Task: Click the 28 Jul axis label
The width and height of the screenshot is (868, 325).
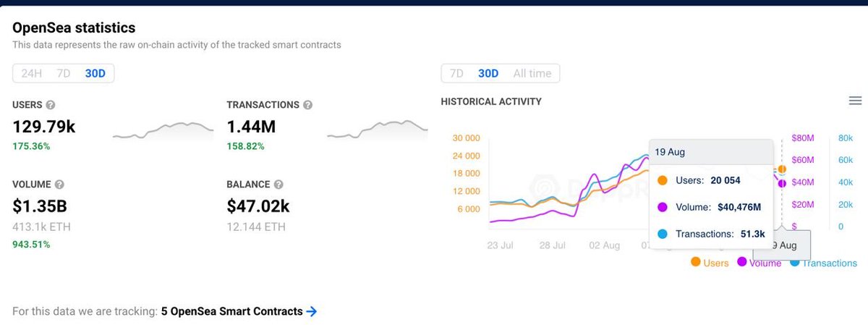Action: [553, 245]
